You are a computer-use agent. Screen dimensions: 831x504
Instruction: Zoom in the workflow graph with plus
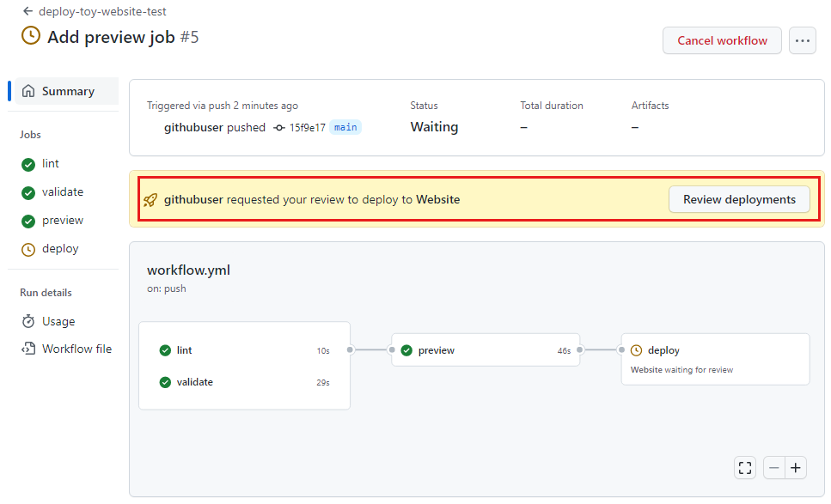point(796,467)
